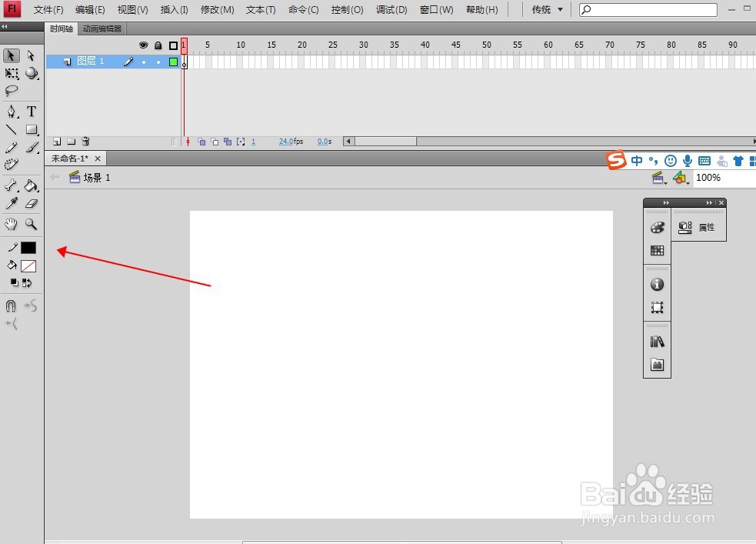
Task: Click the black stroke color swatch
Action: tap(28, 248)
